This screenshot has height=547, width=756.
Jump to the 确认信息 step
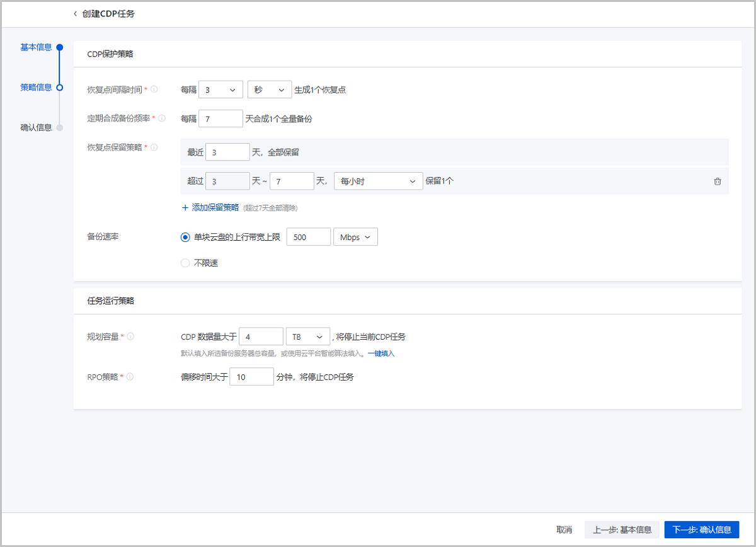click(35, 127)
